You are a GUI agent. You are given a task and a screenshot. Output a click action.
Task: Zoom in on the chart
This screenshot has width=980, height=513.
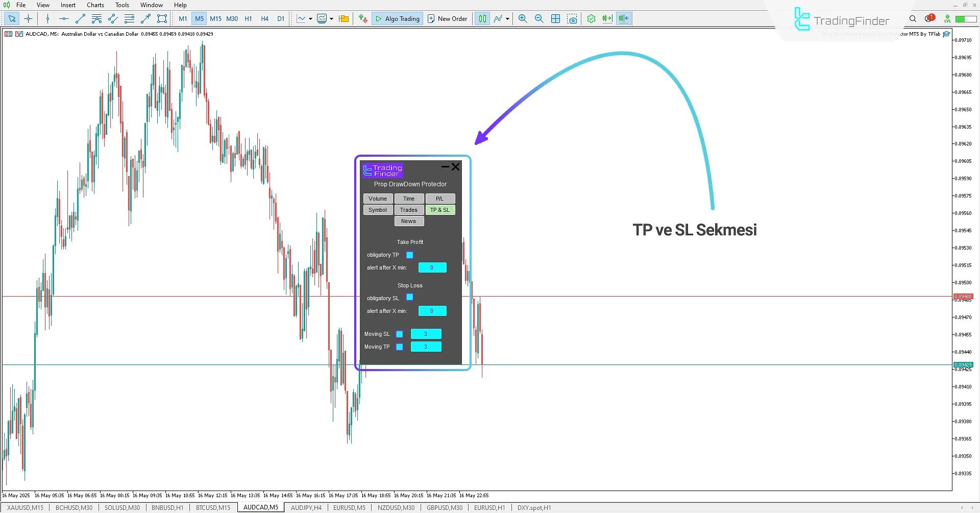click(523, 18)
